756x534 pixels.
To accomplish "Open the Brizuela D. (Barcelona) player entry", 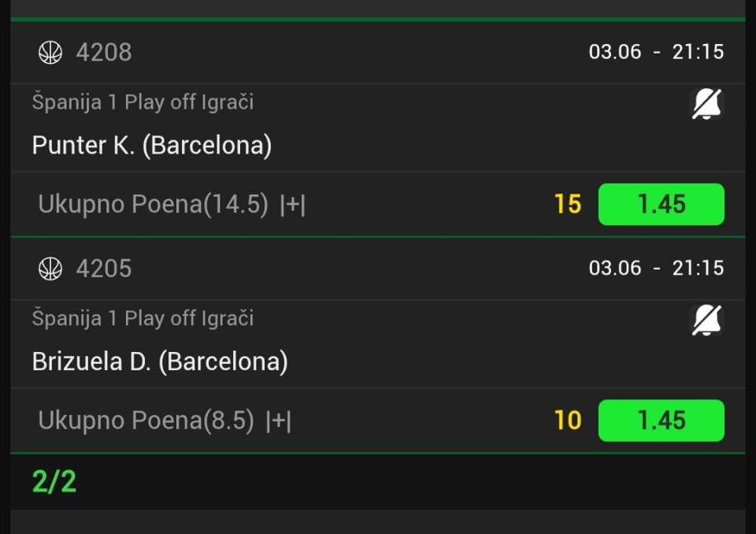I will (160, 362).
